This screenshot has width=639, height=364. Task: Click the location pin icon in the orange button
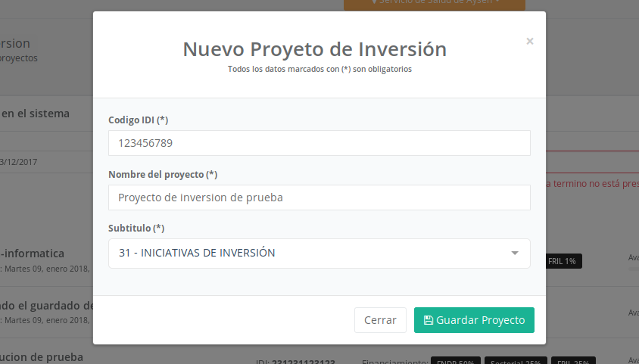click(x=374, y=2)
